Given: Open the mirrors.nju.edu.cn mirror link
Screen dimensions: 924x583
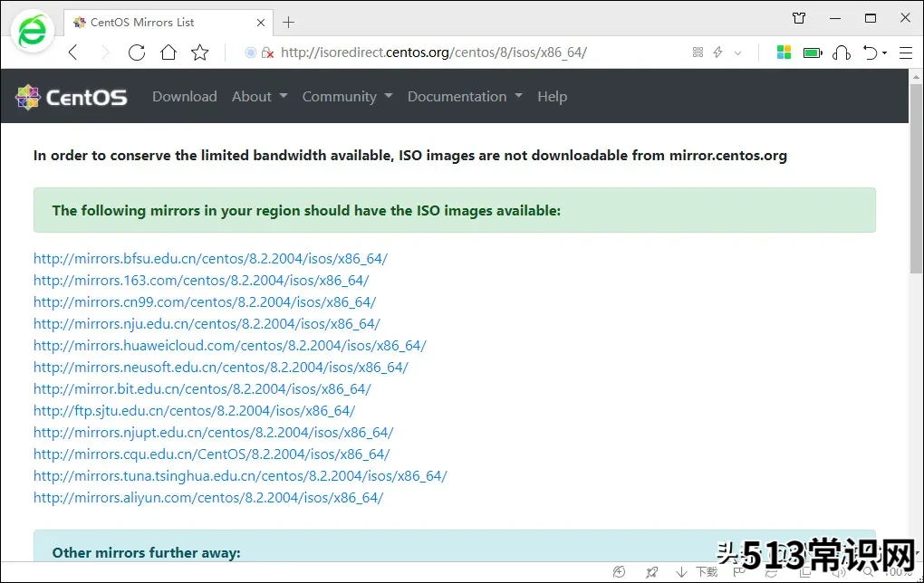Looking at the screenshot, I should click(207, 324).
